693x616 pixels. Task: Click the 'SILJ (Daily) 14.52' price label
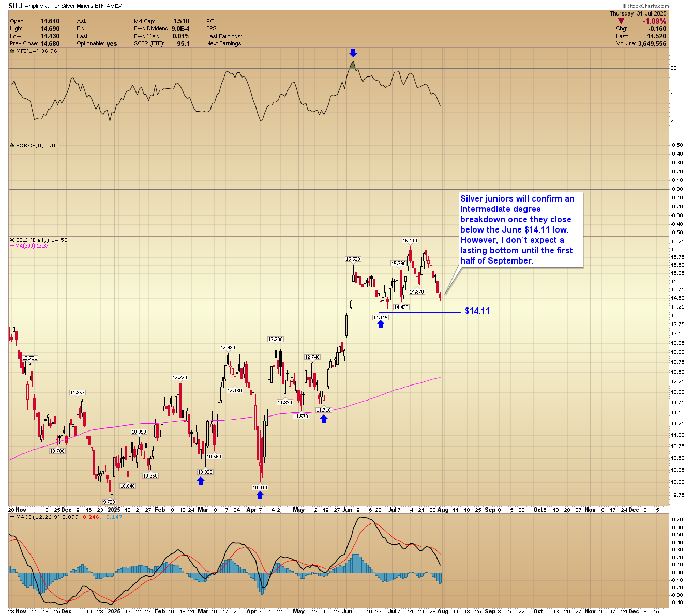click(42, 240)
